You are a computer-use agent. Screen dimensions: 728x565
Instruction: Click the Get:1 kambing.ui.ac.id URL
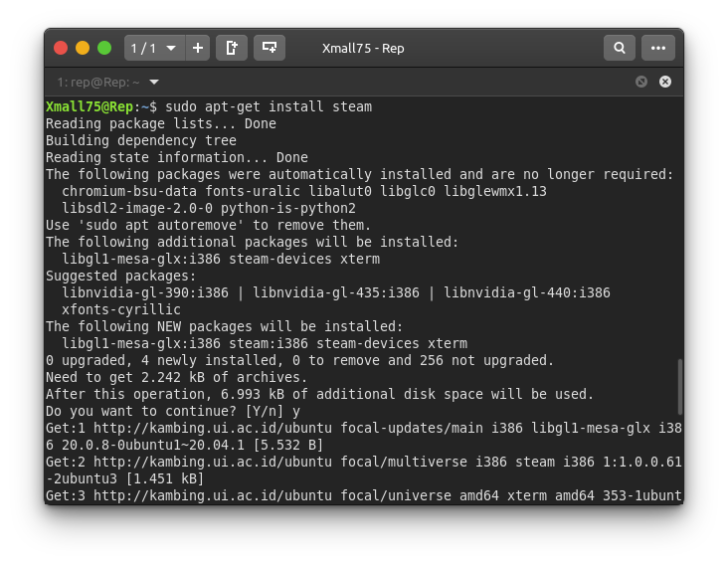213,428
